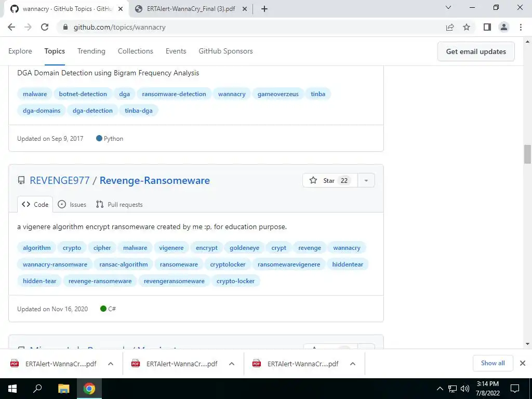Open the Revenge-Ransomeware repository link
Screen dimensions: 532x399
click(155, 180)
